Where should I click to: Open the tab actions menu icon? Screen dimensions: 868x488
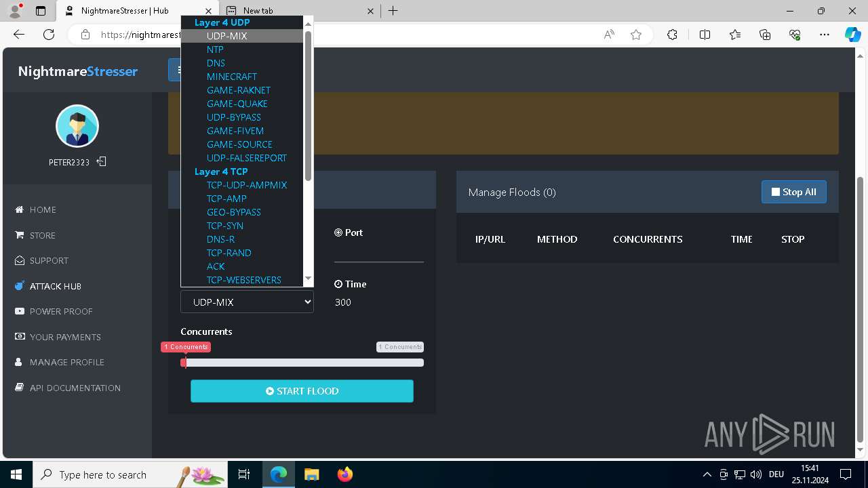point(41,11)
